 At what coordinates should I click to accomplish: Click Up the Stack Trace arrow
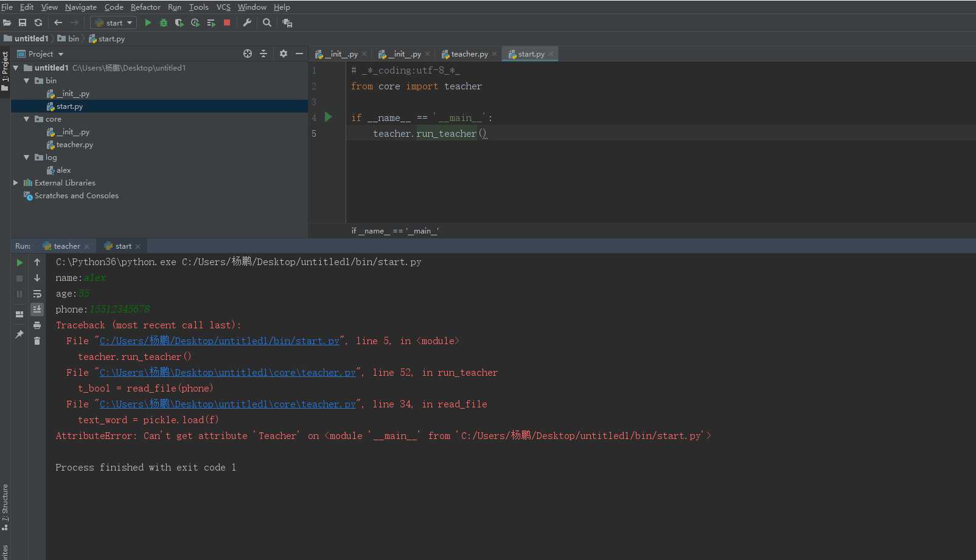[x=37, y=262]
